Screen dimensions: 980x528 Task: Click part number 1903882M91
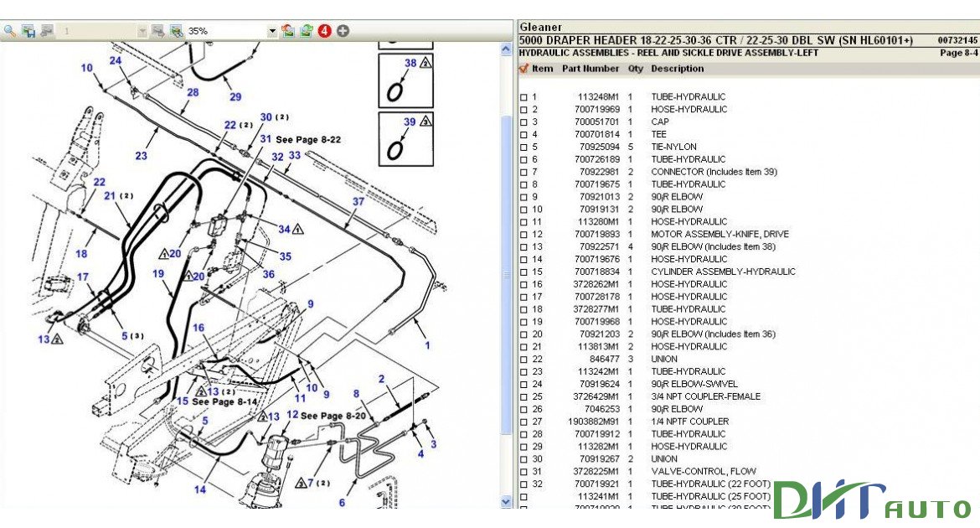[593, 422]
